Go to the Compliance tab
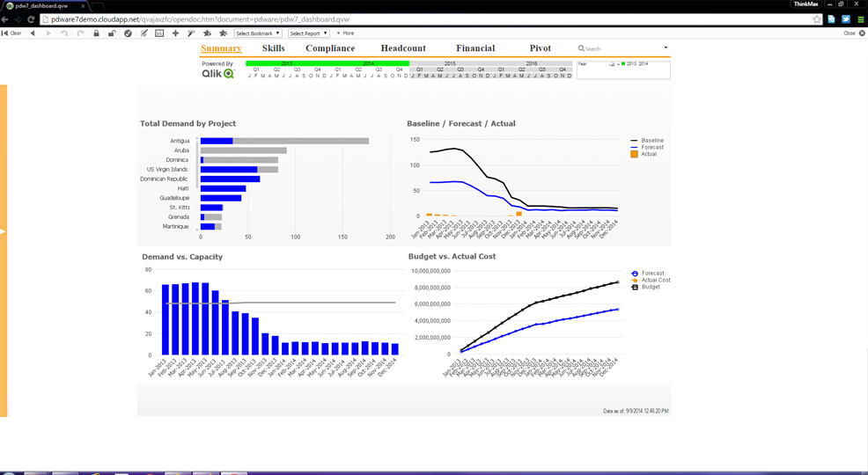This screenshot has height=475, width=868. (330, 48)
